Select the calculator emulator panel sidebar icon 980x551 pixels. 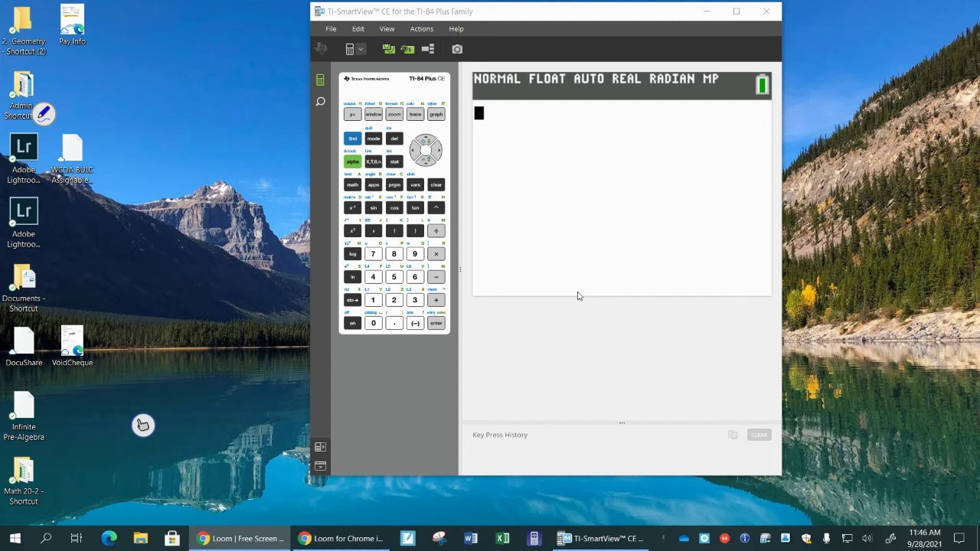pos(320,80)
